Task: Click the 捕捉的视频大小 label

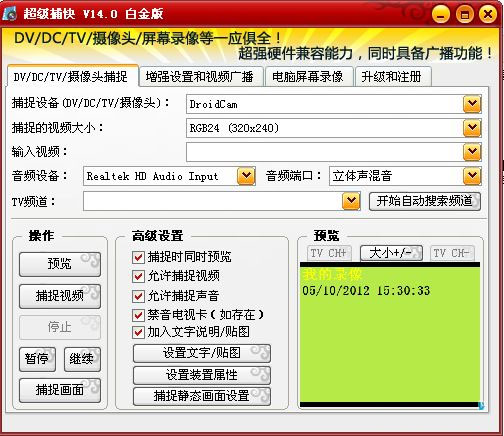Action: [57, 128]
